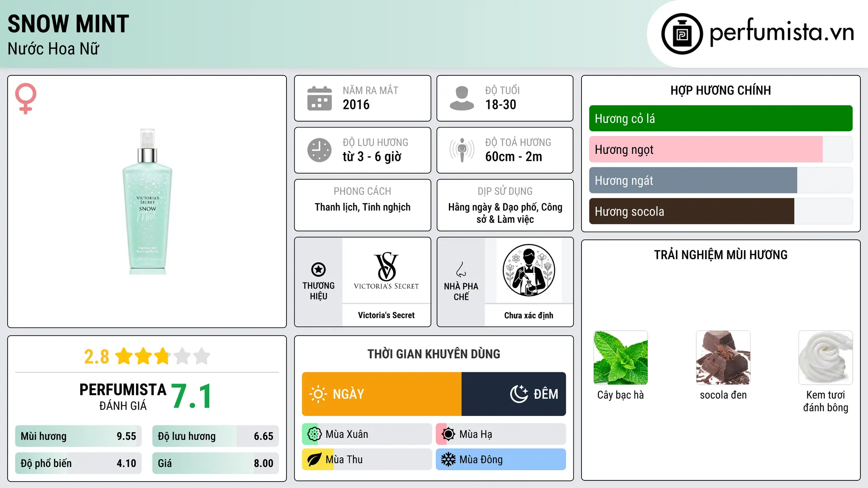This screenshot has height=488, width=868.
Task: Click the Độ lưu hương 6.65 score
Action: click(215, 436)
